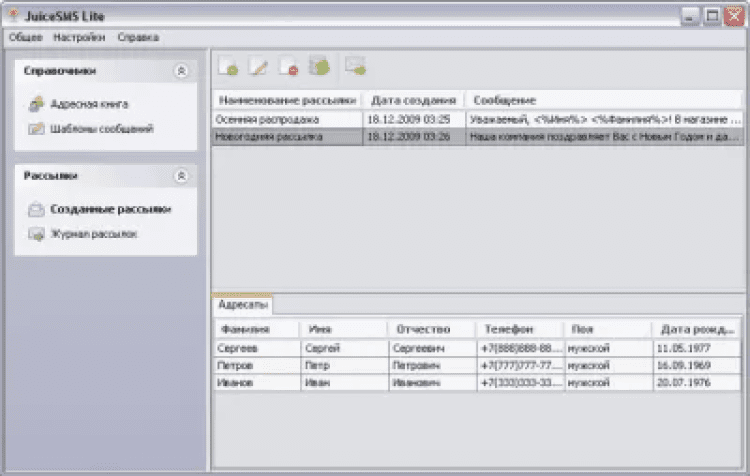Click мужской in the Иванов row
750x476 pixels.
tap(609, 383)
